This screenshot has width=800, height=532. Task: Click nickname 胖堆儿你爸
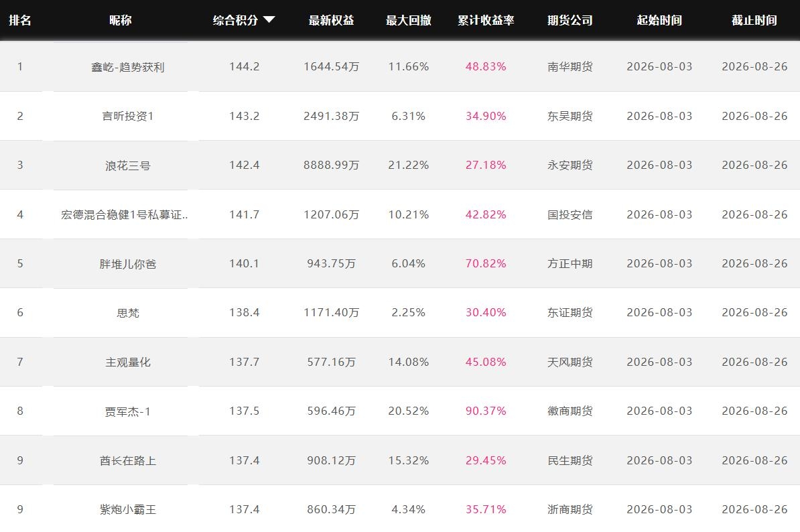point(127,264)
